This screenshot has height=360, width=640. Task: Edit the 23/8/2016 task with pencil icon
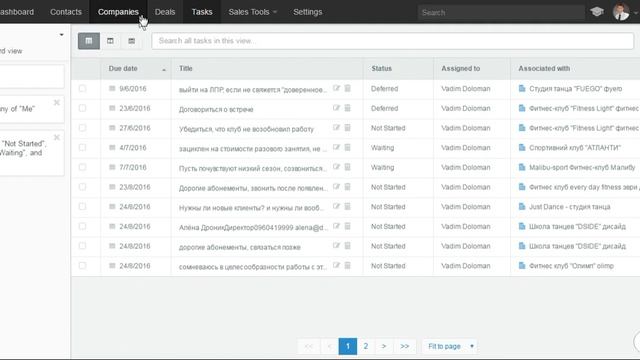pos(336,187)
